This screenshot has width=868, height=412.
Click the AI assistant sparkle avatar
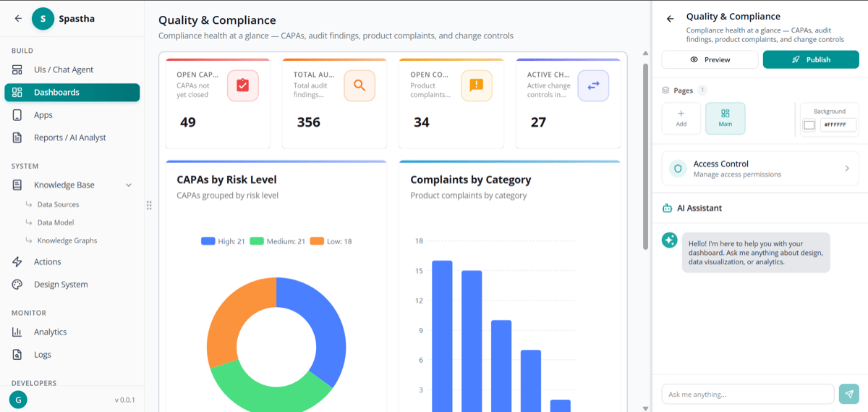click(669, 240)
